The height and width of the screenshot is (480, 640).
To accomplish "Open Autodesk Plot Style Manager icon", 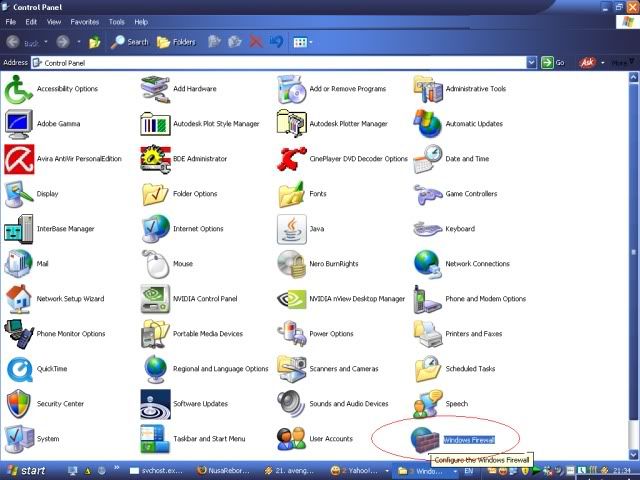I will click(x=155, y=124).
